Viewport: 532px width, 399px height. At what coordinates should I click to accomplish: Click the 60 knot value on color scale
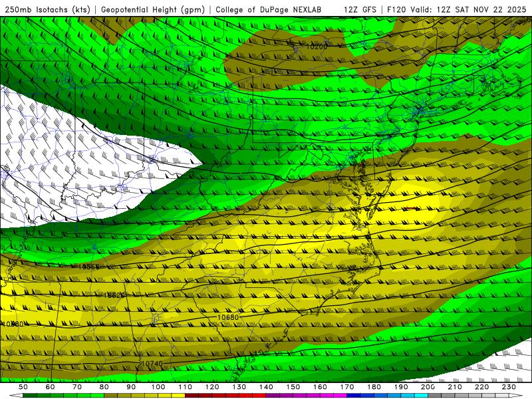(x=50, y=387)
